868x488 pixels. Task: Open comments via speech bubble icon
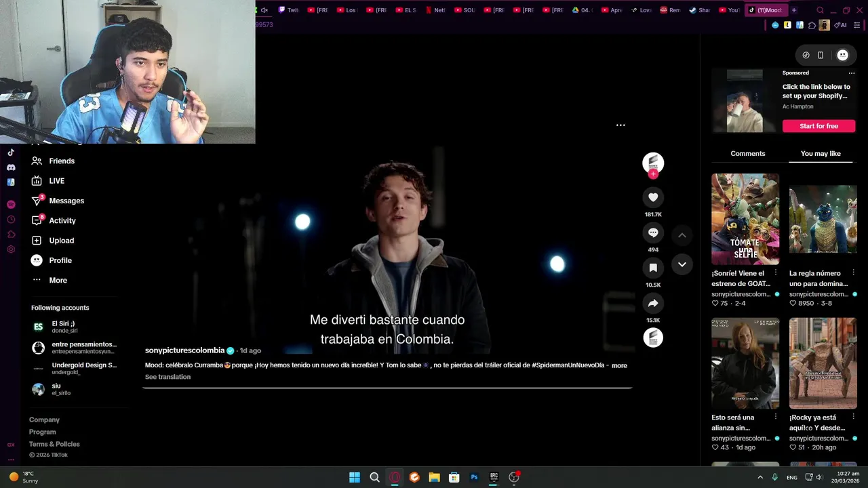(x=653, y=232)
